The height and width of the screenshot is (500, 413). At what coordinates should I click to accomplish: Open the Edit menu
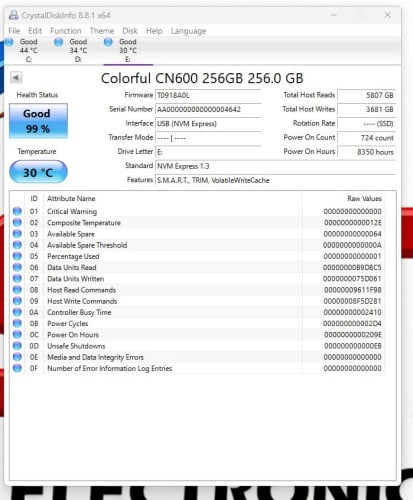(35, 31)
